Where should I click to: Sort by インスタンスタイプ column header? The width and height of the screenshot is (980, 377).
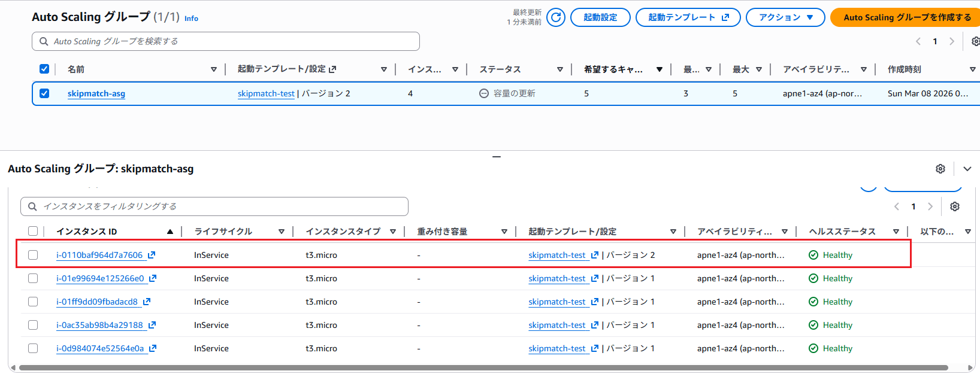pos(343,232)
